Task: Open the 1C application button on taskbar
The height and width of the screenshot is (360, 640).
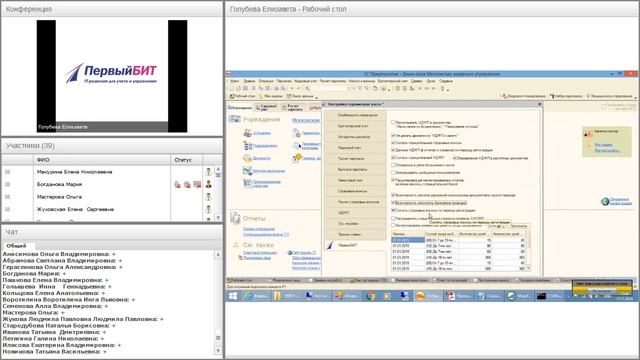Action: [427, 296]
